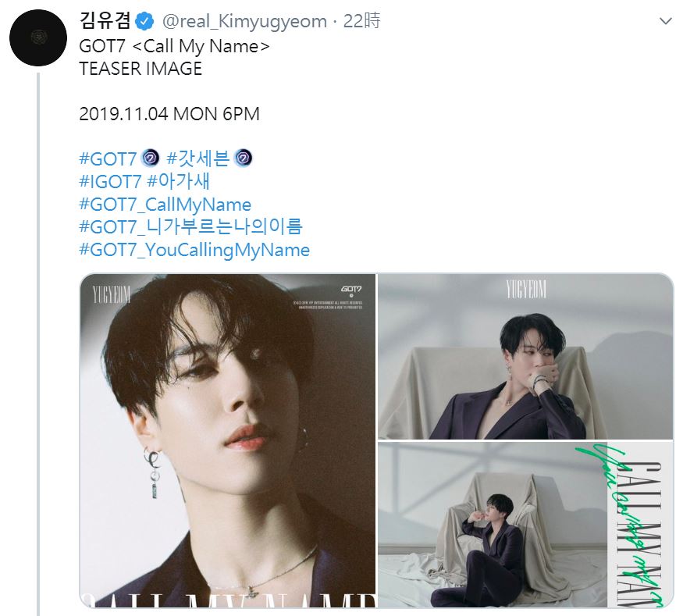Click the emoji icon after #GOT7

coord(151,158)
